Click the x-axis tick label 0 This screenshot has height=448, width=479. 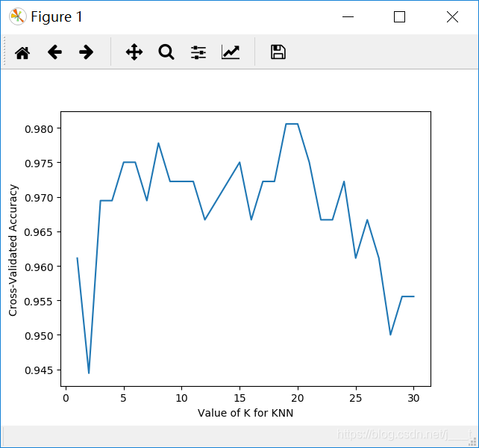[x=66, y=398]
